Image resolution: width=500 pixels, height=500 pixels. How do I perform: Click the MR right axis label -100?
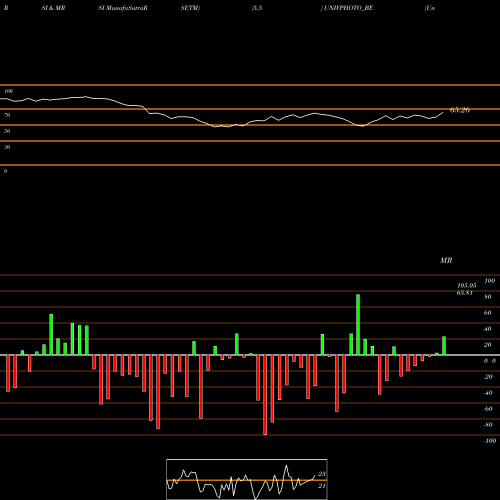[x=490, y=441]
